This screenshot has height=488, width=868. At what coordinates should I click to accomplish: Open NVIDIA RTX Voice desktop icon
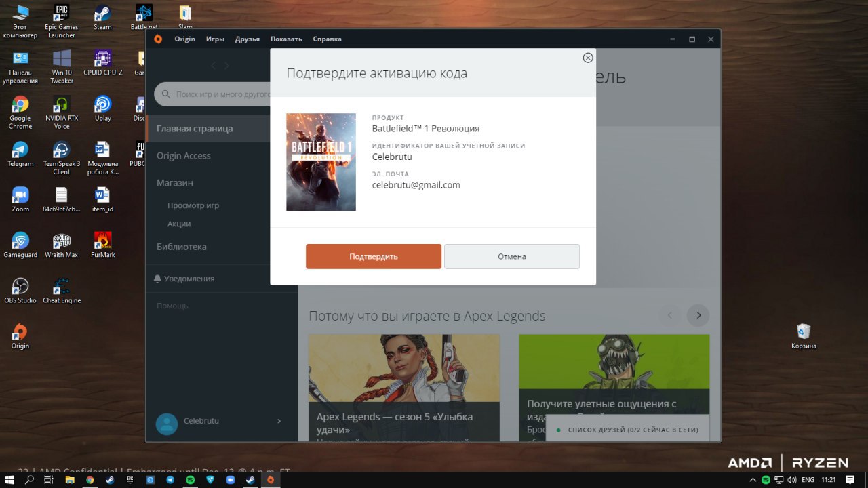click(x=62, y=113)
